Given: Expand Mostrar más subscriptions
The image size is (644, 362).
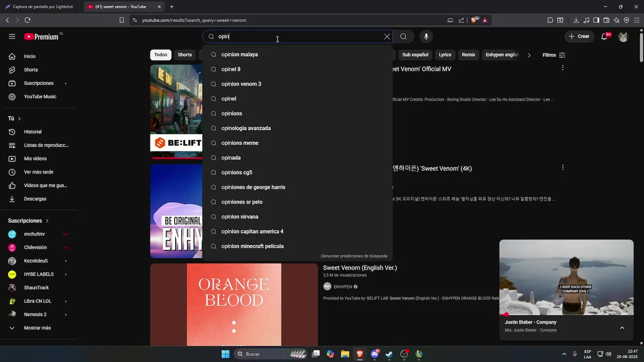Looking at the screenshot, I should (38, 328).
